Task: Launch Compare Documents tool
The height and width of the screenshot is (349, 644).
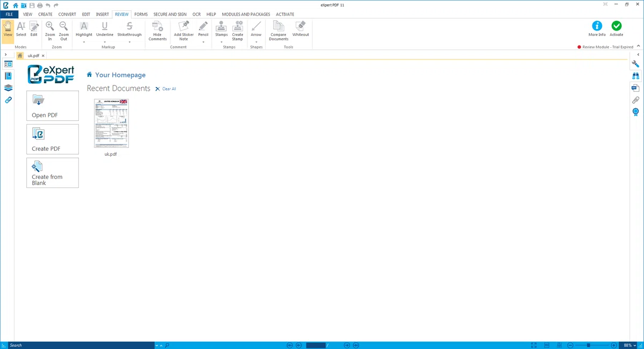Action: (x=279, y=30)
